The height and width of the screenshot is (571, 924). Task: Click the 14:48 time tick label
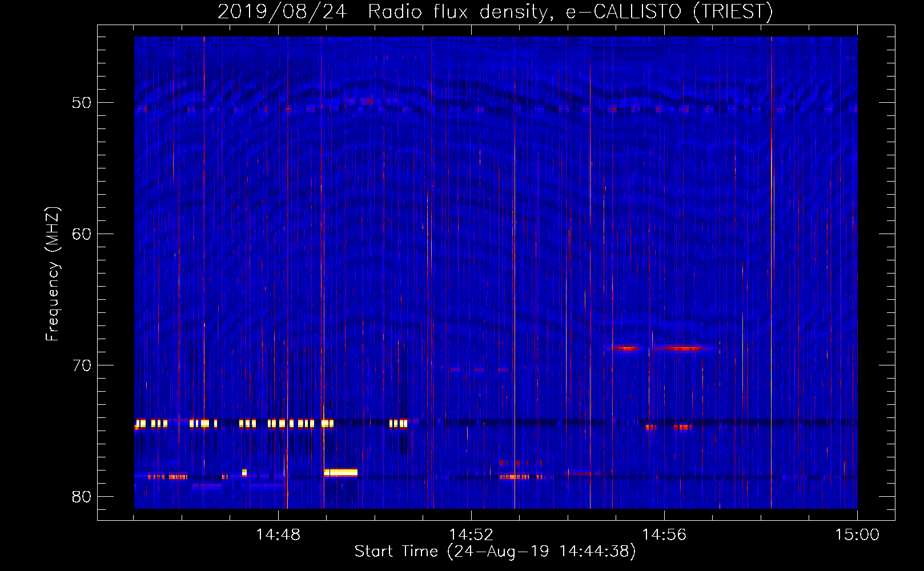click(x=278, y=534)
